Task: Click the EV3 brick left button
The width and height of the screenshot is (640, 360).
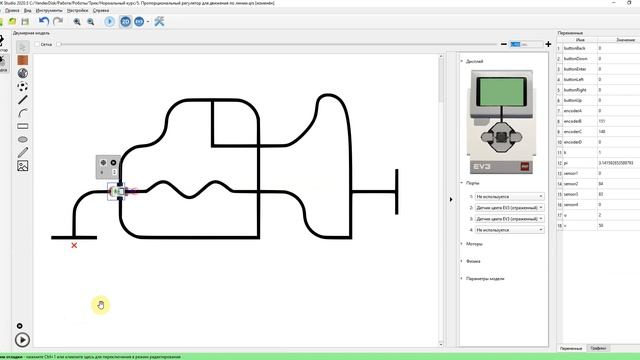Action: coord(487,138)
